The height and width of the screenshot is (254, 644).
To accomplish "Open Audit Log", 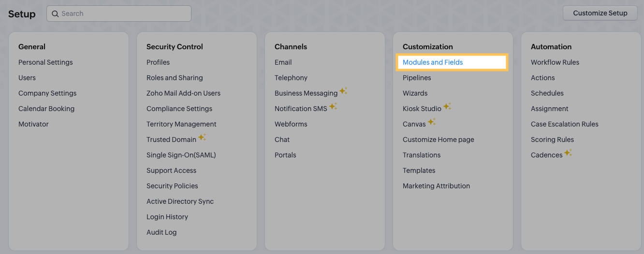I will 161,232.
